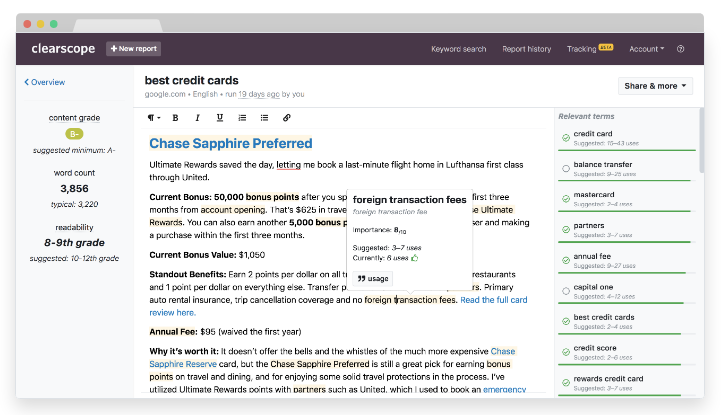
Task: Click the credit score term checkmark
Action: tap(566, 352)
